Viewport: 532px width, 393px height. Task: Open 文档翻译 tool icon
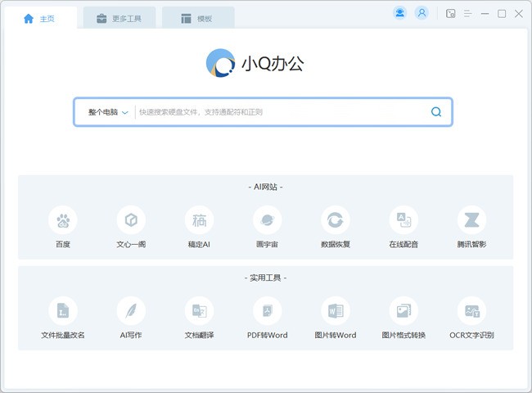pos(199,310)
